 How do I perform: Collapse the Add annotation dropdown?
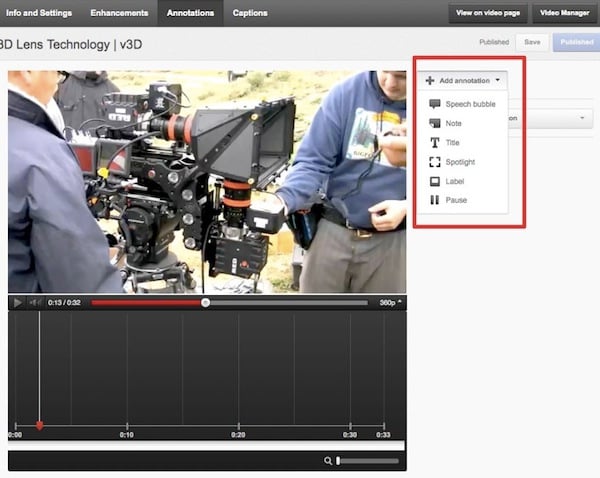tap(464, 80)
